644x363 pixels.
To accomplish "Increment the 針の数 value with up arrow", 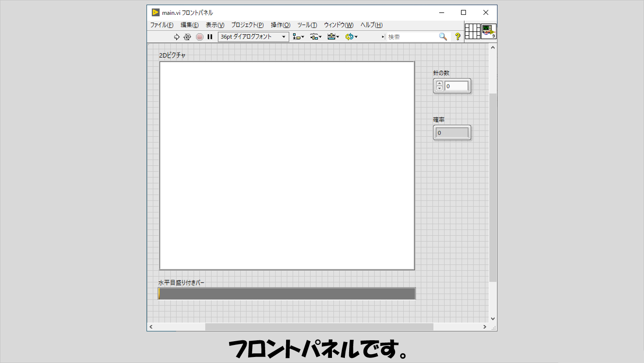I will [440, 84].
